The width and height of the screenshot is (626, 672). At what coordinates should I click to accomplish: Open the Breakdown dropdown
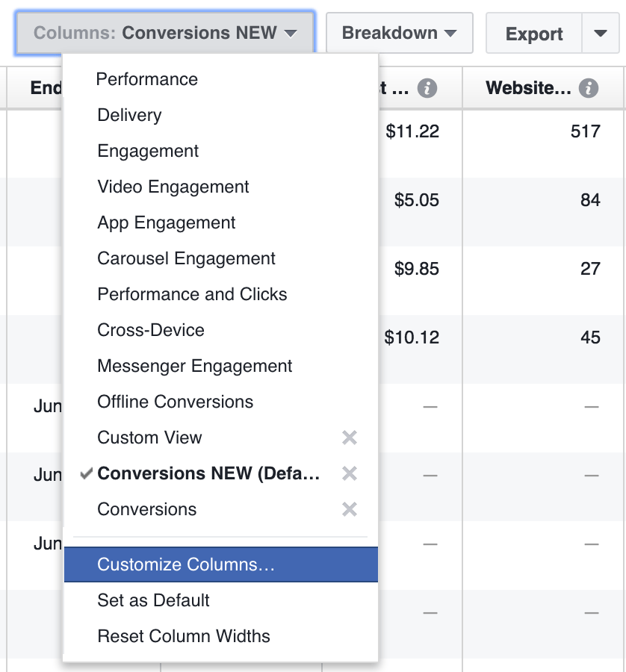click(399, 33)
